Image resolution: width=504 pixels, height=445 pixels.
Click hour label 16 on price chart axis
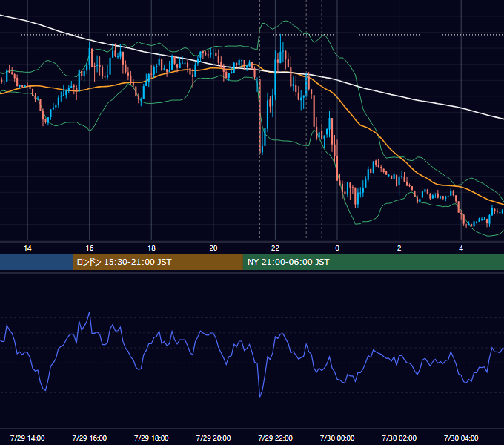click(x=90, y=248)
